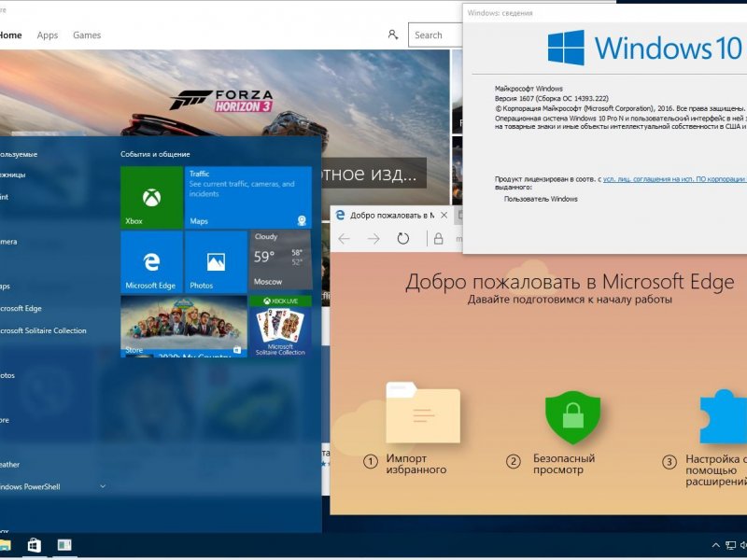Go back in the Edge window
Viewport: 747px width, 560px height.
point(344,239)
